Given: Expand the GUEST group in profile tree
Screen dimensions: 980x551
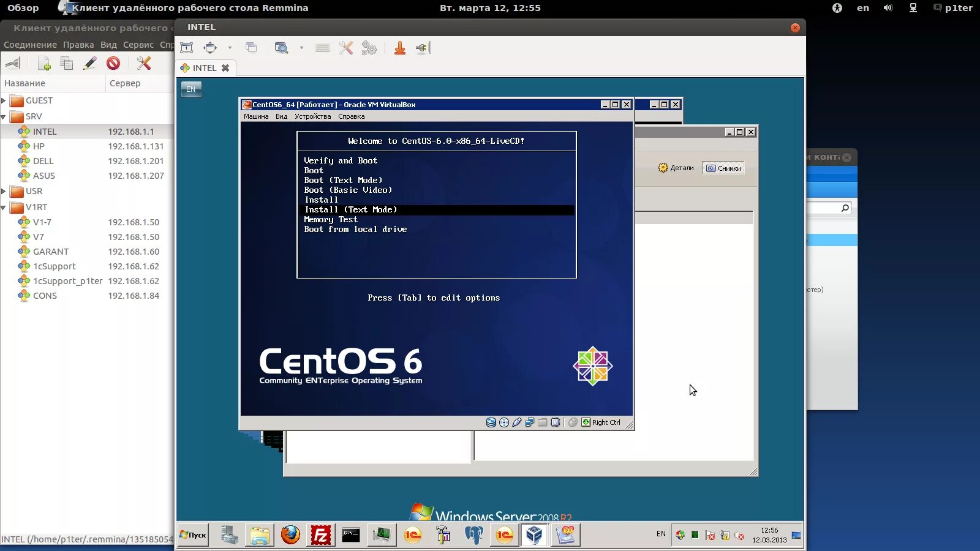Looking at the screenshot, I should click(4, 100).
